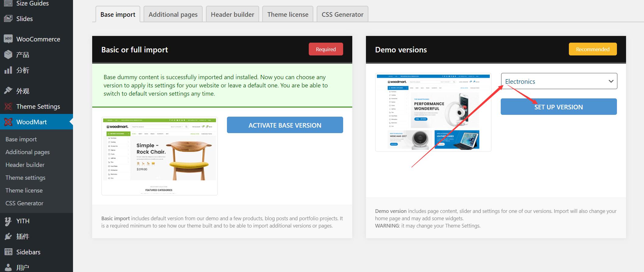Image resolution: width=644 pixels, height=272 pixels.
Task: Click the Electronics demo preview thumbnail
Action: (433, 112)
